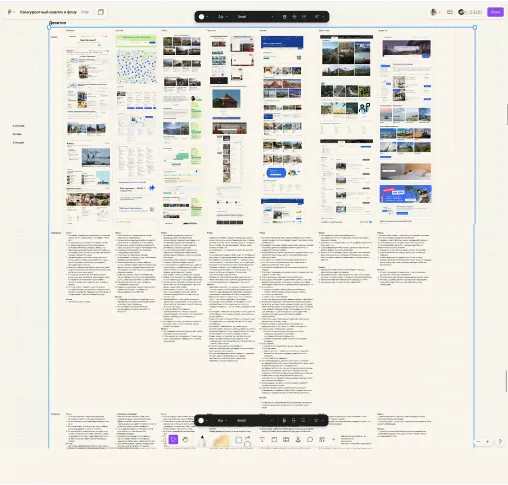The height and width of the screenshot is (485, 508).
Task: Open more tools with the plus icon
Action: click(x=333, y=440)
